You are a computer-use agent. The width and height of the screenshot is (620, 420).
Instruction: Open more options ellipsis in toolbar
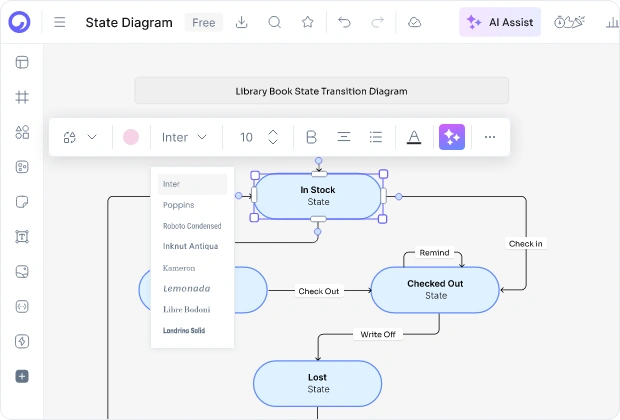tap(490, 137)
